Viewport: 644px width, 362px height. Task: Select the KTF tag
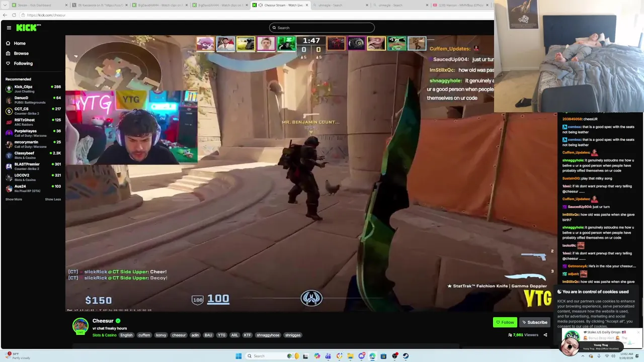247,335
